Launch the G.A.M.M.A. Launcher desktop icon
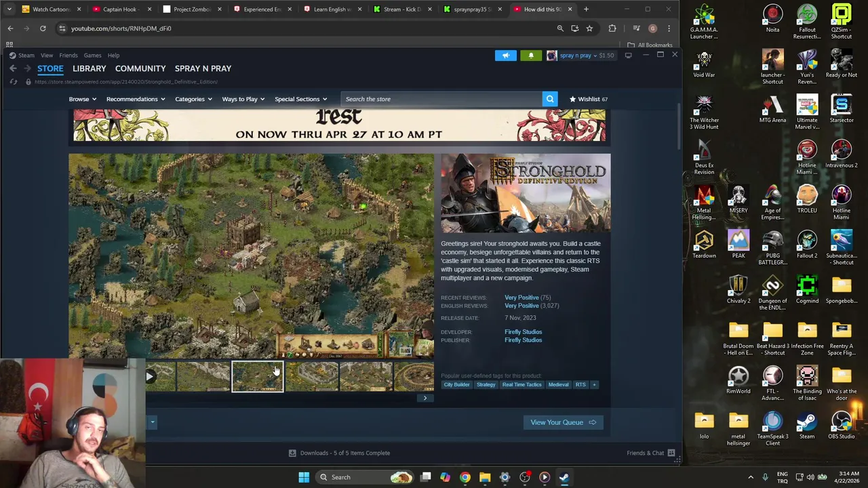 point(704,22)
